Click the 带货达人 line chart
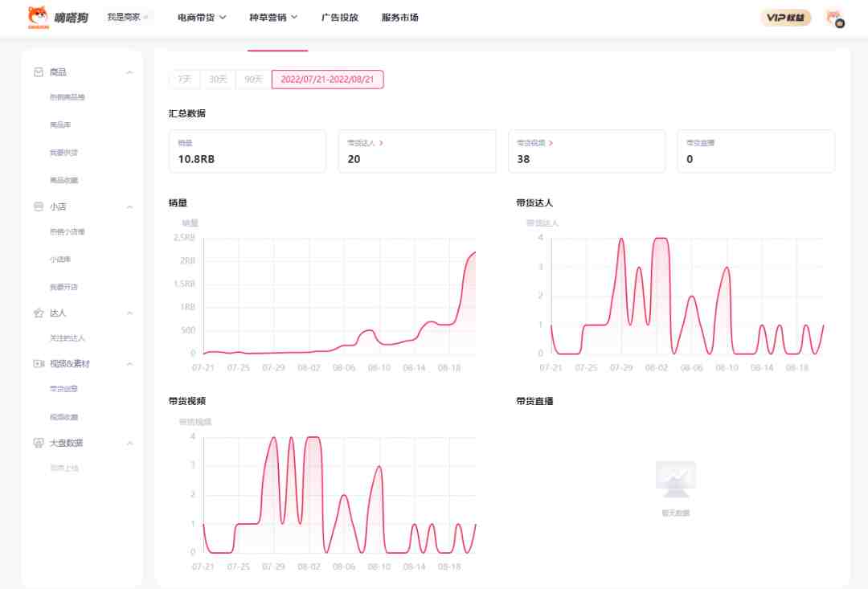868x589 pixels. pos(687,297)
